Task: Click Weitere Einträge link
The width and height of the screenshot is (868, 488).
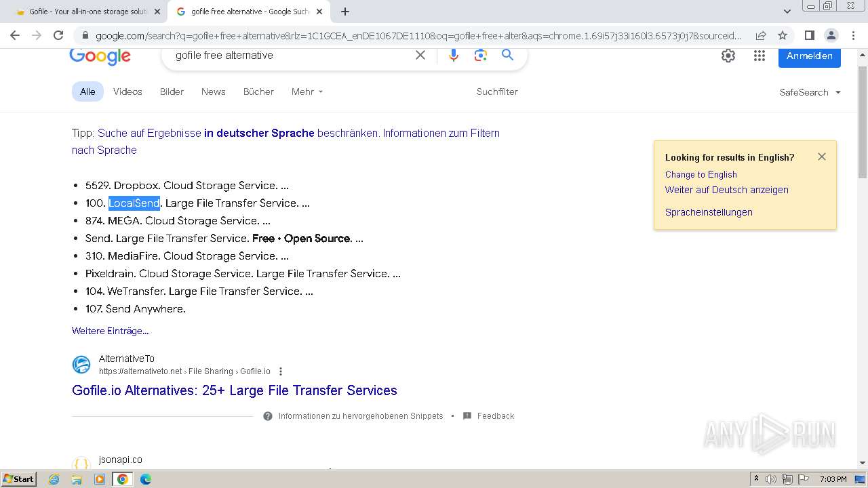Action: click(110, 331)
